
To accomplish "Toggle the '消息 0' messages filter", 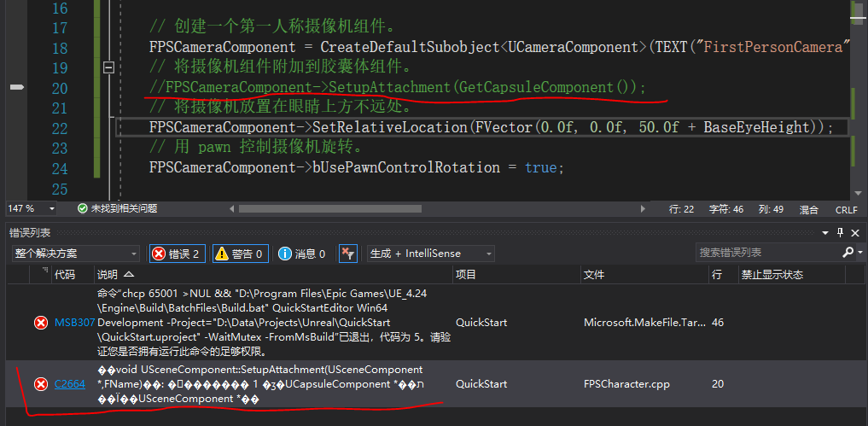I will pyautogui.click(x=302, y=254).
